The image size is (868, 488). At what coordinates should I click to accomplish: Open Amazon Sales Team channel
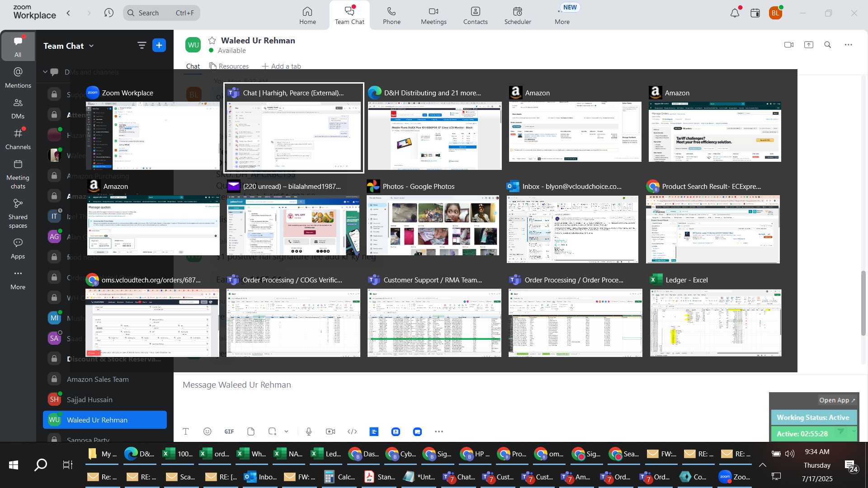tap(105, 379)
